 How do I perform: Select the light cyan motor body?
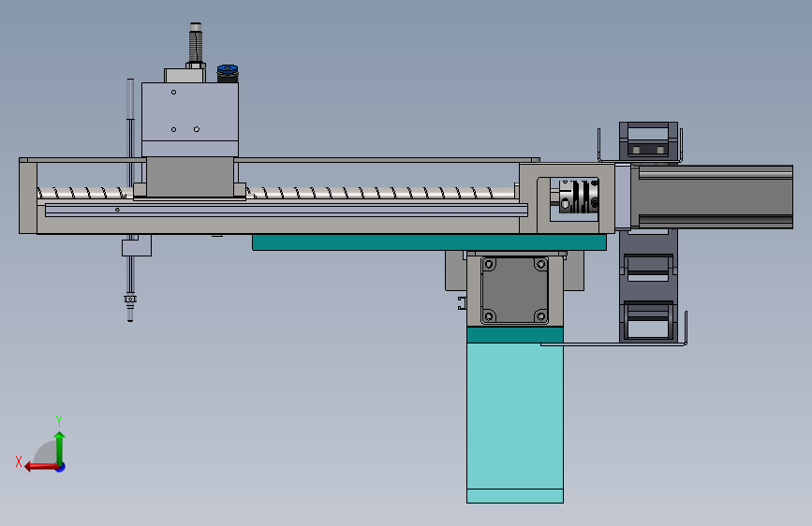[x=515, y=422]
